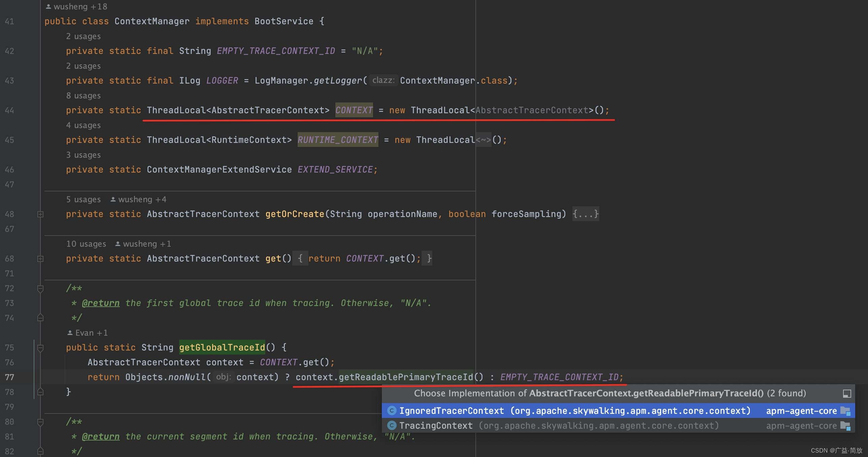Click author icon beside Evan +1
Viewport: 868px width, 457px height.
click(x=70, y=333)
